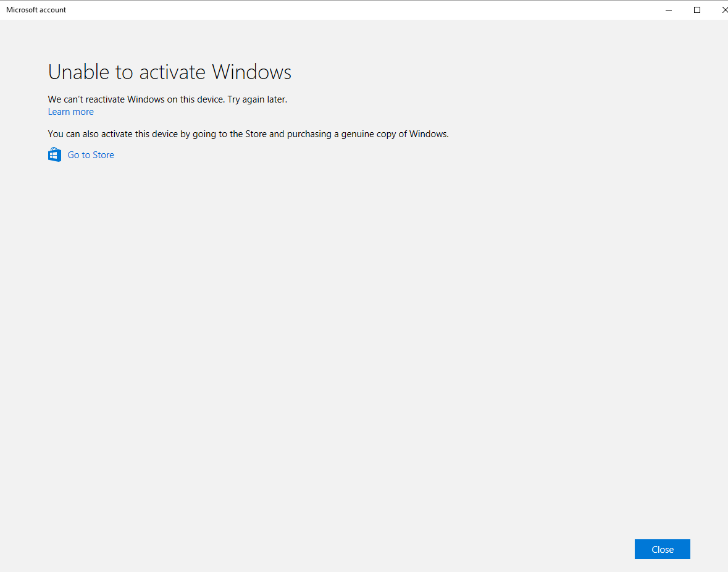The image size is (728, 572).
Task: Click the Store shopping bag icon
Action: (x=54, y=154)
